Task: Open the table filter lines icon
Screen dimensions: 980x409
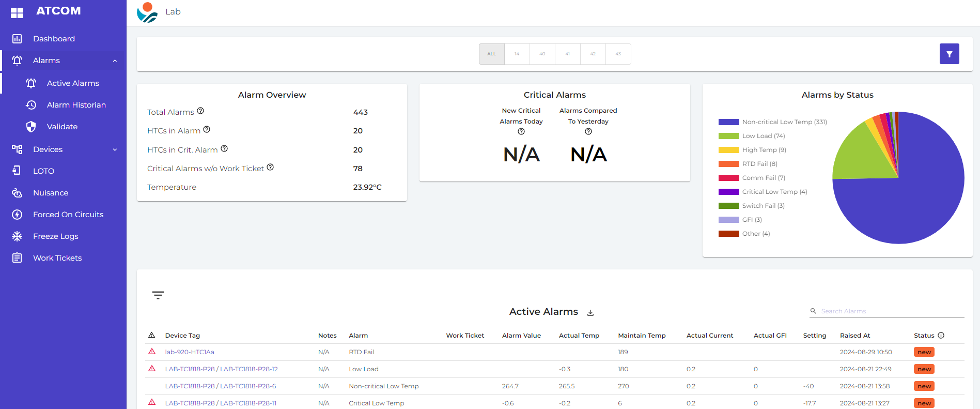Action: [158, 295]
